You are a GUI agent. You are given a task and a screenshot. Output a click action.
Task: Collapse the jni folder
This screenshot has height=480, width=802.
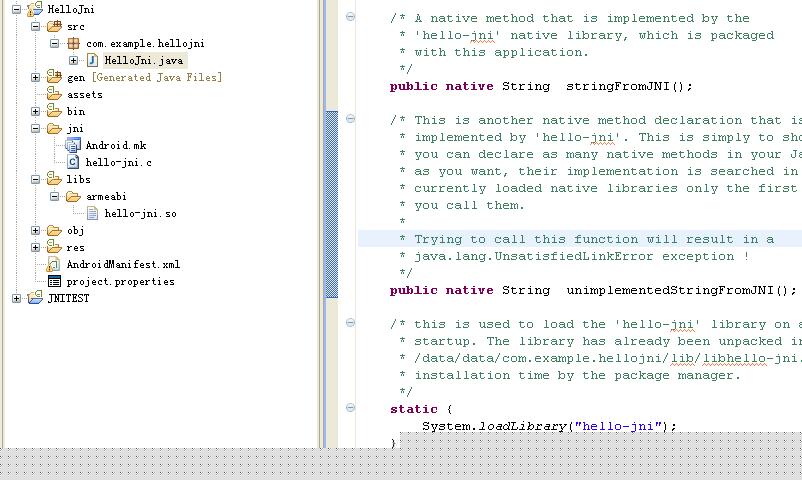point(35,128)
